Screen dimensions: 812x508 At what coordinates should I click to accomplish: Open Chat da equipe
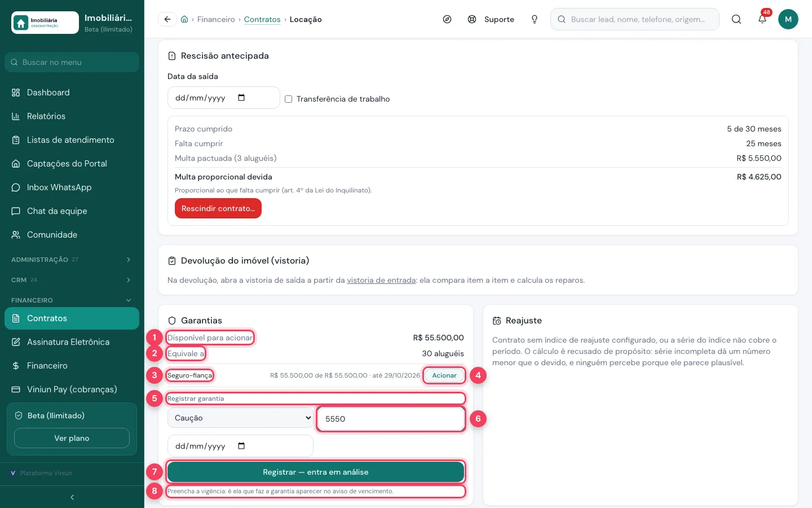(x=72, y=211)
